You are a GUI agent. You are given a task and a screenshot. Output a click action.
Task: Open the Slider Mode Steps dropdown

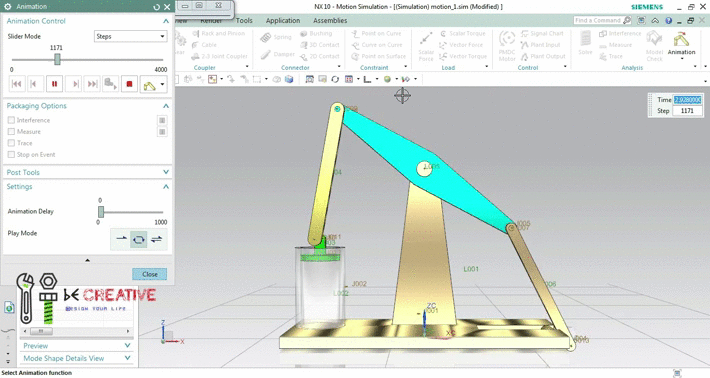coord(130,36)
